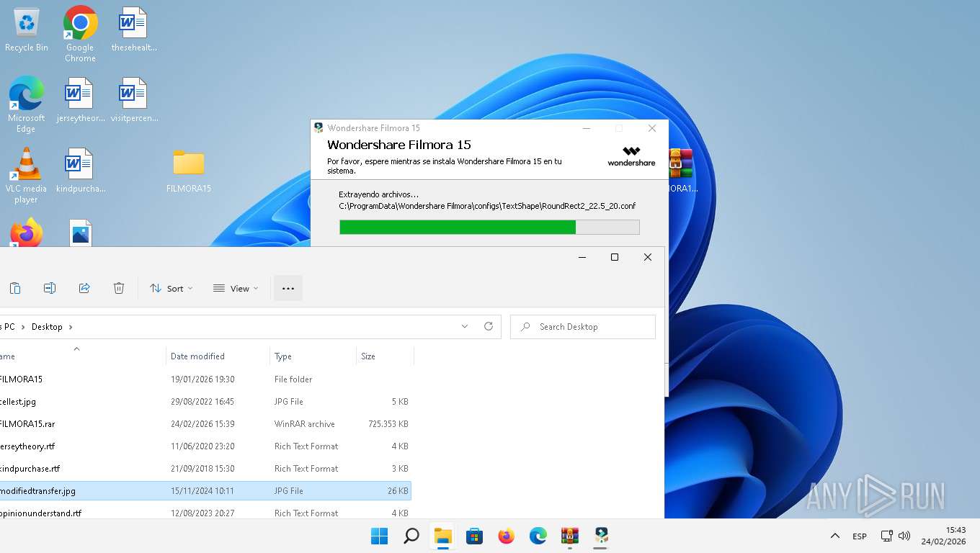This screenshot has height=553, width=980.
Task: Select the modifiedtransfer.jpg file row
Action: point(205,491)
